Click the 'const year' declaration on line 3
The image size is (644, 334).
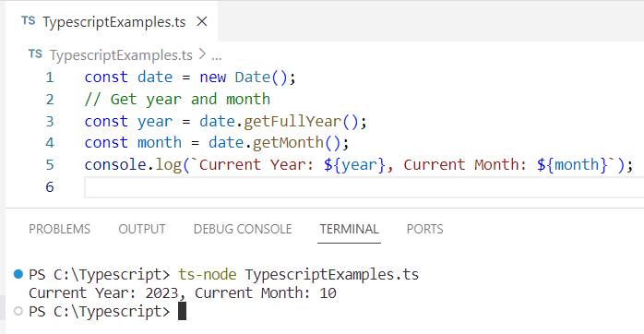click(x=128, y=121)
